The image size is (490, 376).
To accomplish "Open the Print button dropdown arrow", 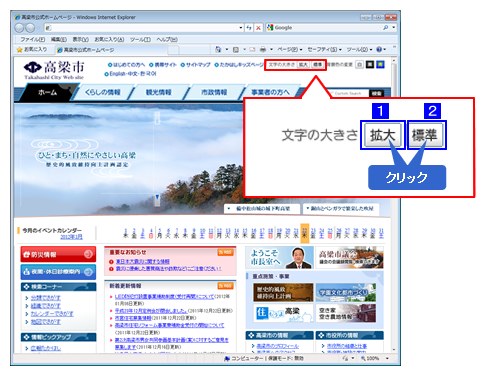I will tap(271, 50).
